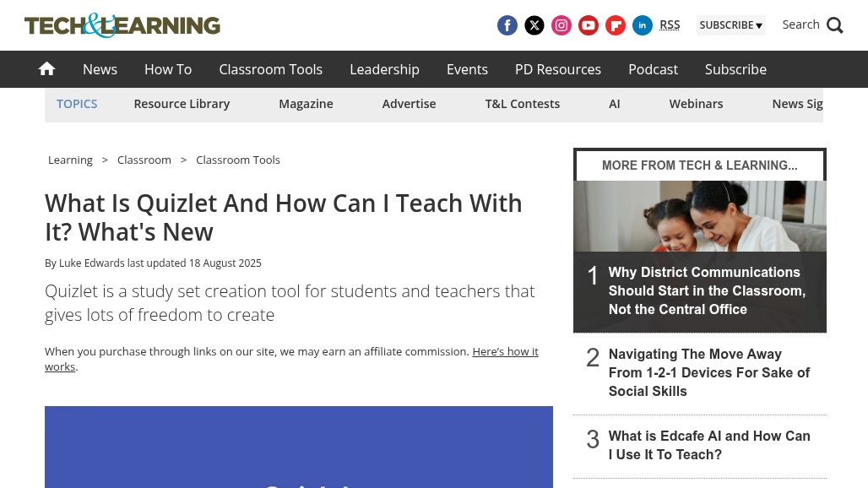Click the Search magnifier icon
This screenshot has width=868, height=488.
tap(835, 25)
